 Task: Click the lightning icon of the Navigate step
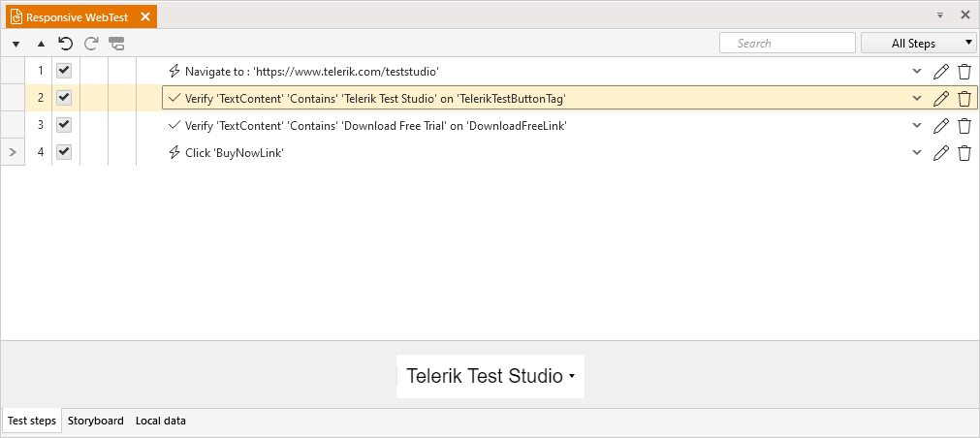coord(175,72)
